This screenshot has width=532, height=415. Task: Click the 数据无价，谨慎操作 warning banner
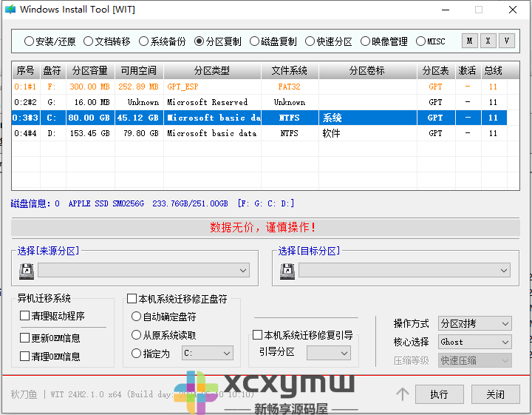coord(265,228)
